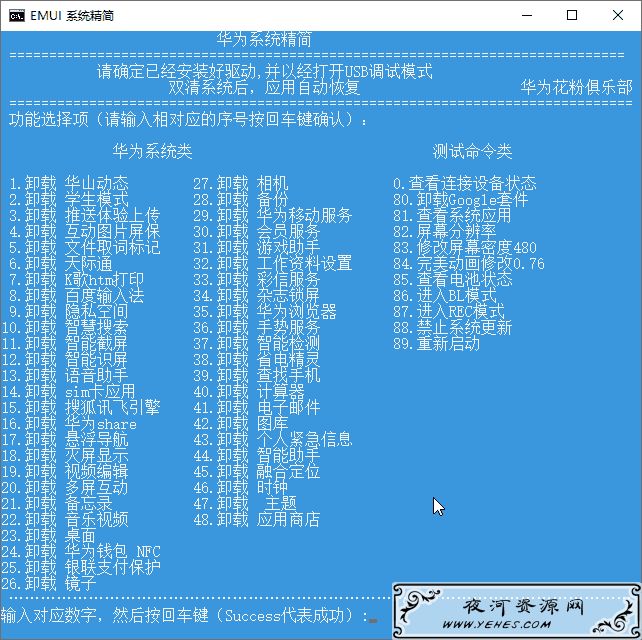
Task: Maximize the EMUI 系统精简 window
Action: click(572, 16)
